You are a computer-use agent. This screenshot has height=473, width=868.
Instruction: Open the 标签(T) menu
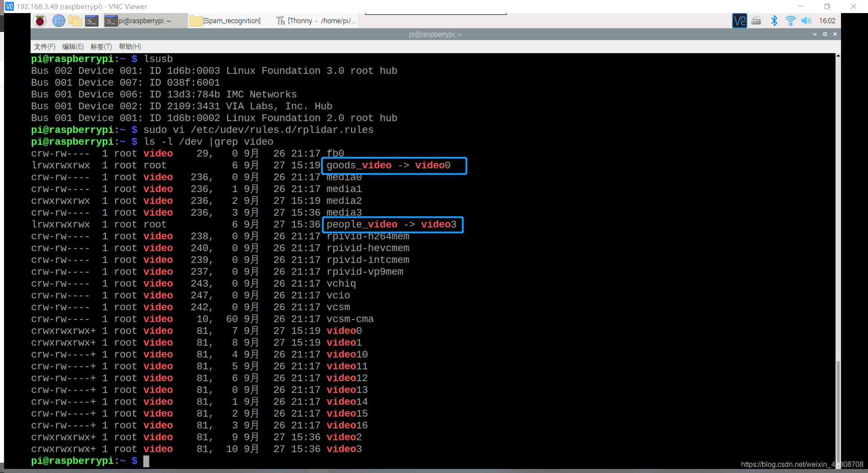(101, 47)
